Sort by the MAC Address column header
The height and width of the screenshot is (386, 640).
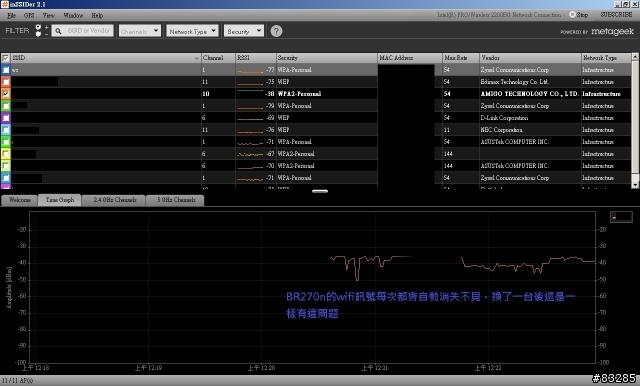coord(410,58)
